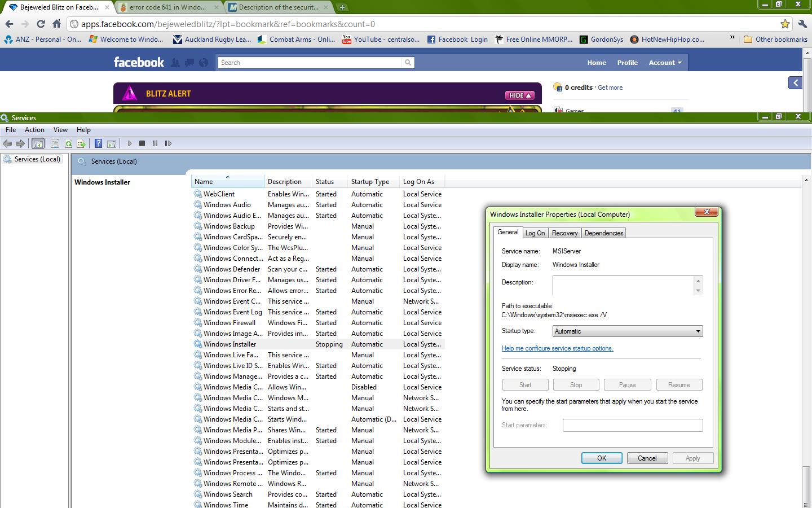
Task: Sort services by the Startup Type column
Action: tap(370, 182)
